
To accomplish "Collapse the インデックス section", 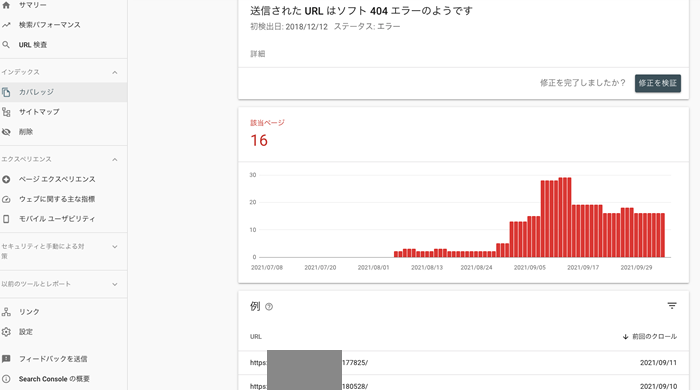I will coord(115,72).
